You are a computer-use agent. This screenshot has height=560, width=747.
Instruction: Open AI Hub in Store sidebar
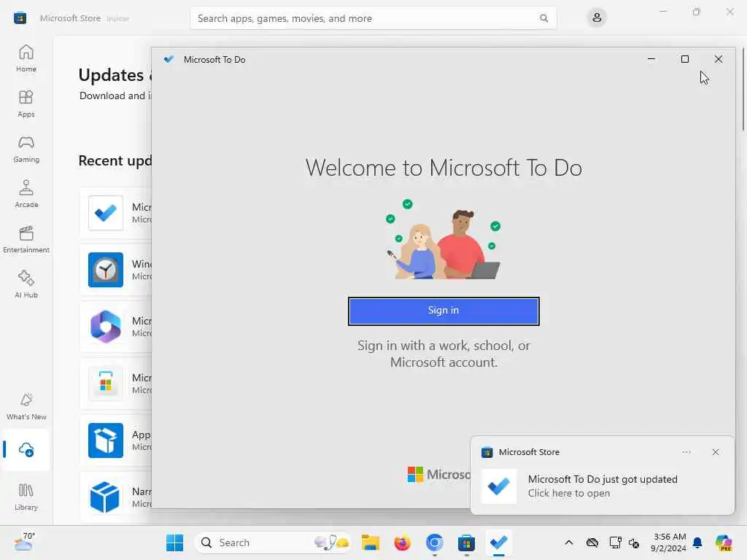click(26, 284)
